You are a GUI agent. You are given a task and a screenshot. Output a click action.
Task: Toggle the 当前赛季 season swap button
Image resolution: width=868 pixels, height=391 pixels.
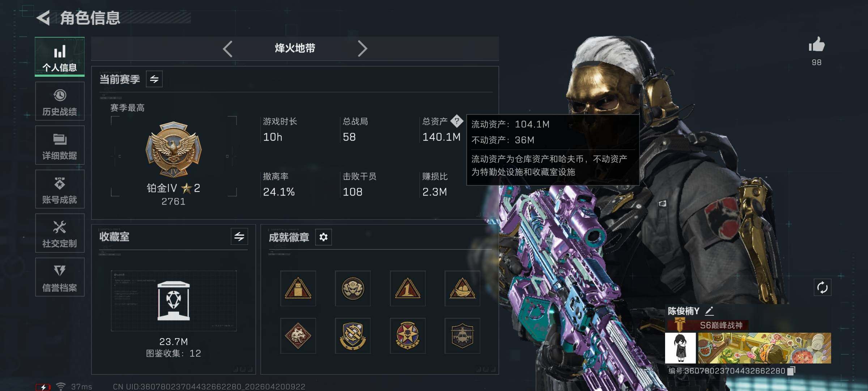coord(154,79)
